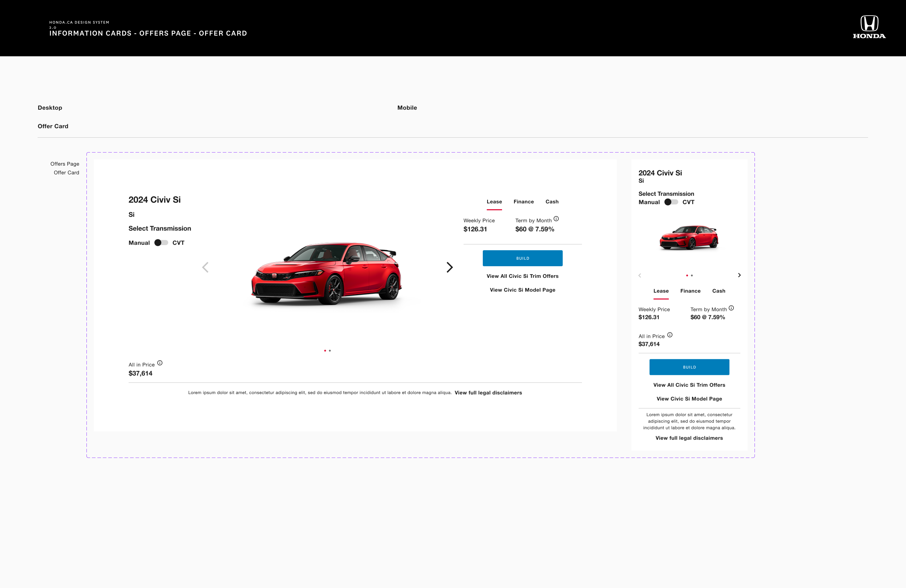Click the blue BUILD button on desktop card
This screenshot has width=906, height=588.
523,258
